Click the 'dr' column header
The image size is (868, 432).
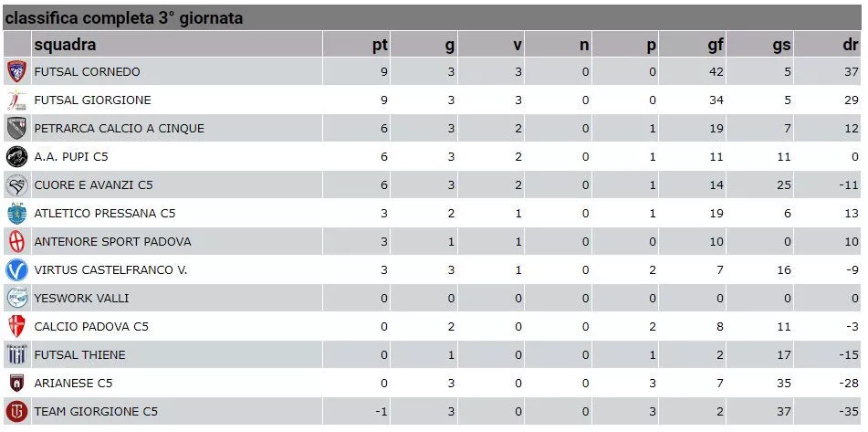coord(851,45)
